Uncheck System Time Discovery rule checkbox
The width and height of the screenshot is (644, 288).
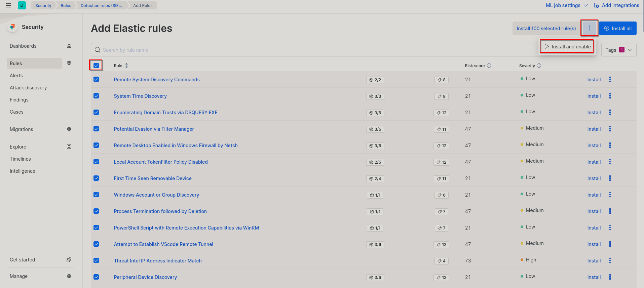96,96
